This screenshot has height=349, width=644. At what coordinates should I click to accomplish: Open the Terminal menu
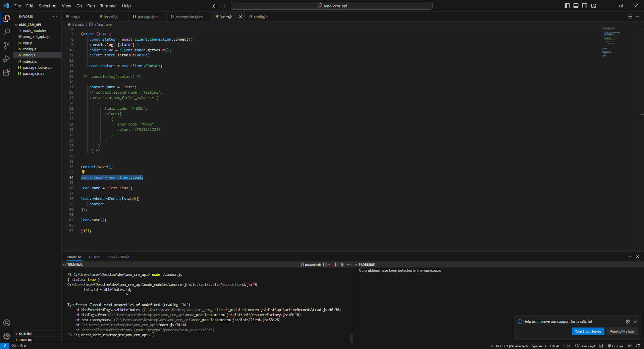pyautogui.click(x=108, y=6)
